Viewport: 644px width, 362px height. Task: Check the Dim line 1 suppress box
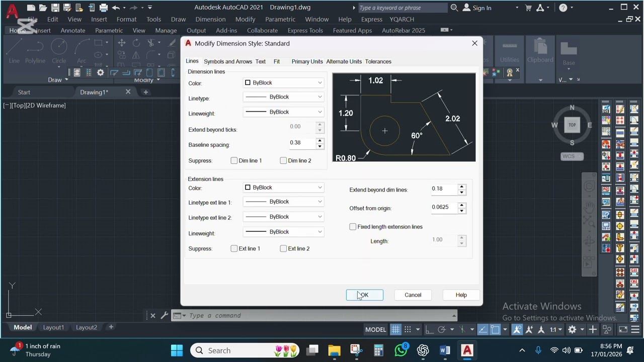(x=234, y=160)
